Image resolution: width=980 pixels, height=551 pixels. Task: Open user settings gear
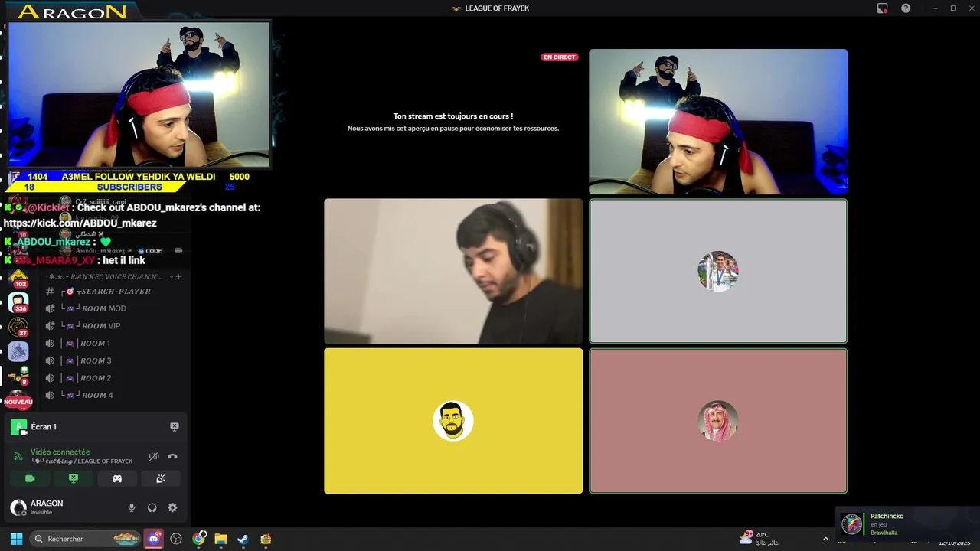pyautogui.click(x=172, y=507)
